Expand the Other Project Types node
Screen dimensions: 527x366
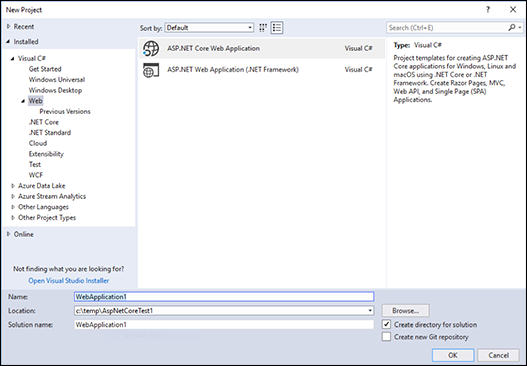tap(13, 217)
